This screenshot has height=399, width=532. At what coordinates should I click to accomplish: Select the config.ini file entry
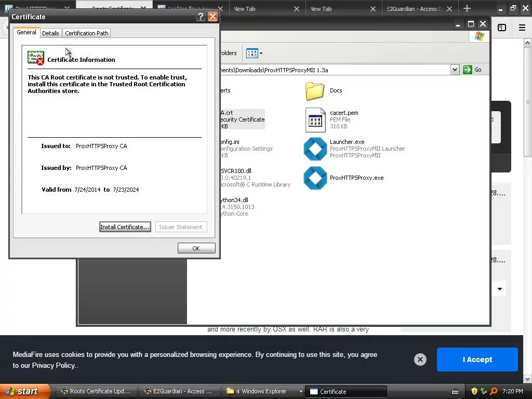(x=247, y=149)
